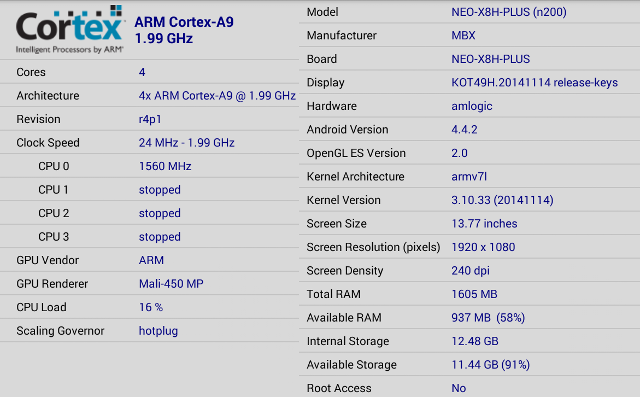Select the Root Access row
Viewport: 640px width, 397px height.
click(x=469, y=387)
